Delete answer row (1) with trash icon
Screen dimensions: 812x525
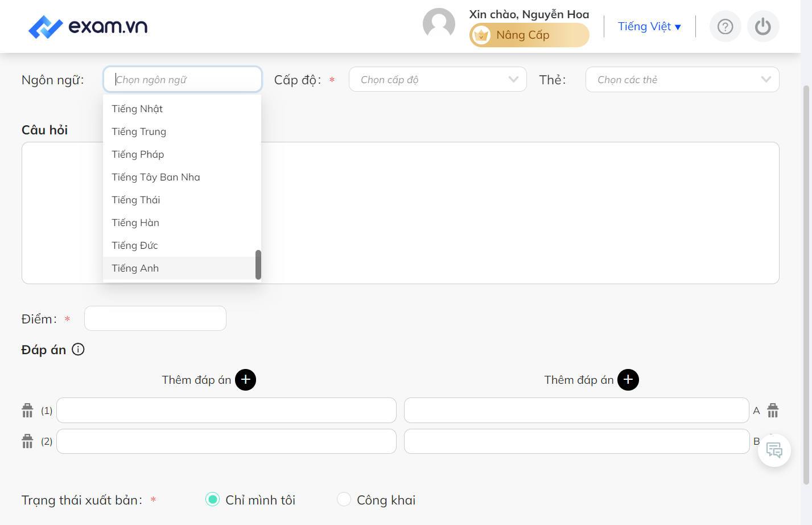27,410
